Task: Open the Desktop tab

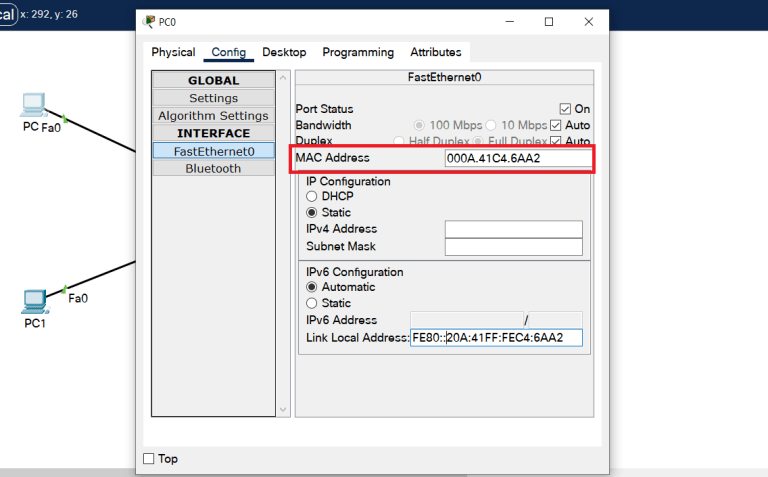Action: 284,52
